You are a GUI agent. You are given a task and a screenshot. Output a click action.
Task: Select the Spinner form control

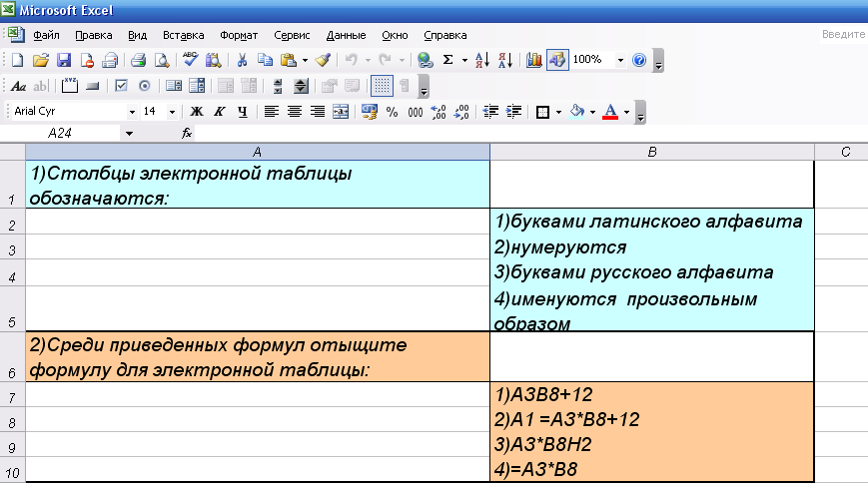(x=301, y=86)
